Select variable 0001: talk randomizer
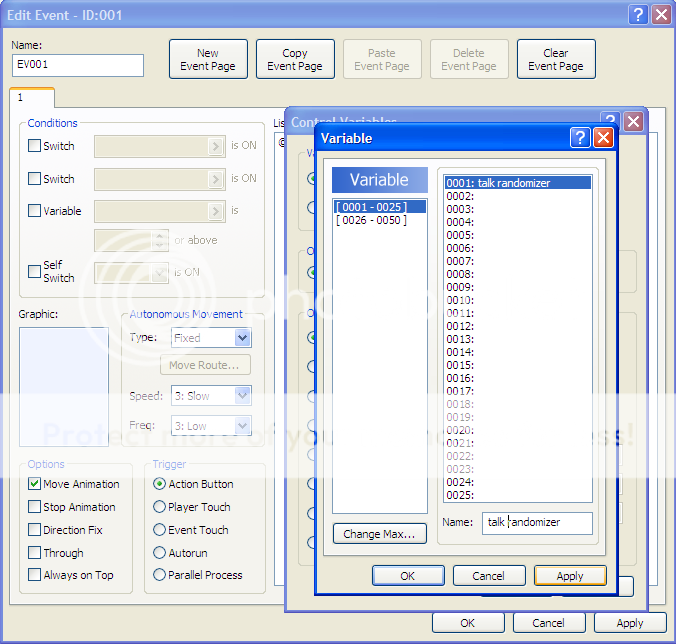676x644 pixels. coord(517,183)
